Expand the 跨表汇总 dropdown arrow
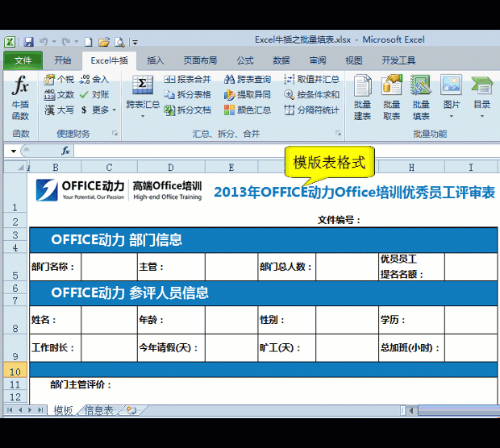The width and height of the screenshot is (500, 448). 143,116
